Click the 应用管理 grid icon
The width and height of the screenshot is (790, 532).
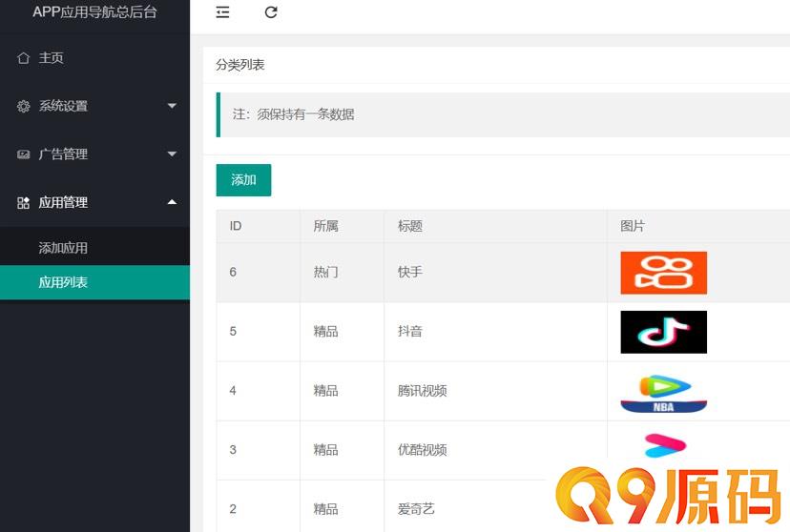(x=23, y=203)
